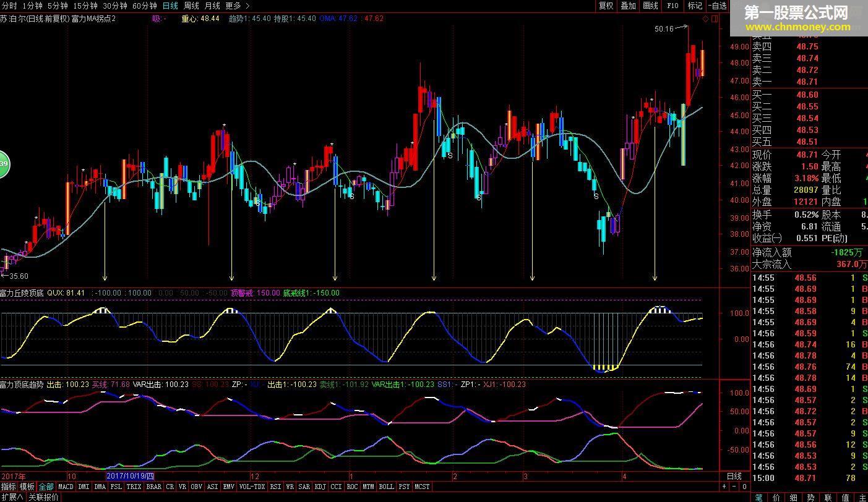
Task: Toggle the -自选 watchlist button
Action: (717, 6)
